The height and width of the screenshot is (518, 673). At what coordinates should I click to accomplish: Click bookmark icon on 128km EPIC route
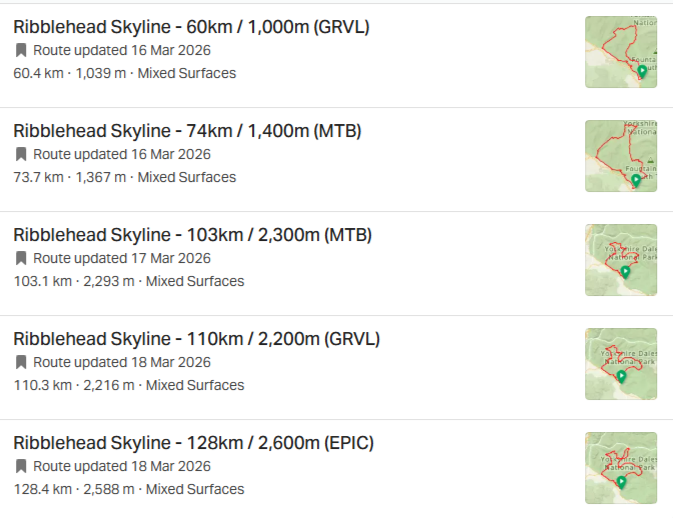[20, 466]
